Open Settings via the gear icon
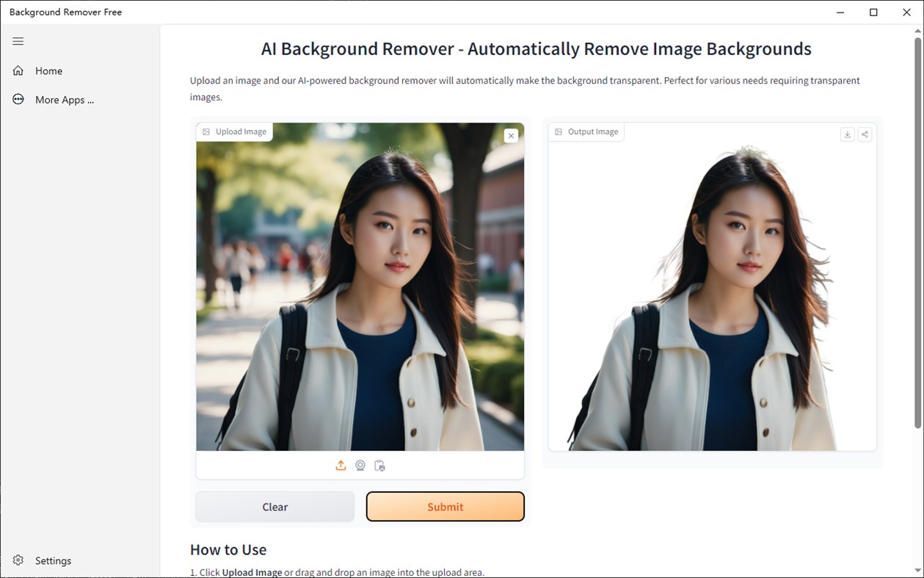924x578 pixels. [18, 560]
